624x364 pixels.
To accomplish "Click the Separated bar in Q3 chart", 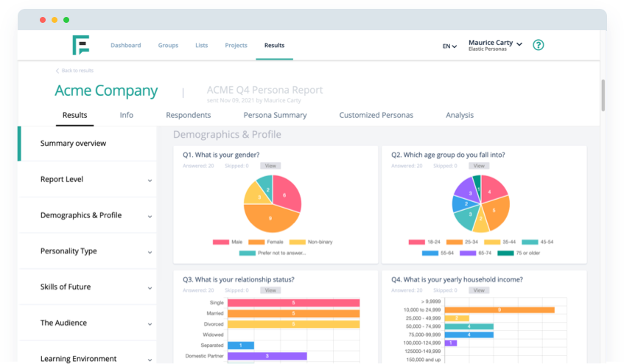I will 241,346.
